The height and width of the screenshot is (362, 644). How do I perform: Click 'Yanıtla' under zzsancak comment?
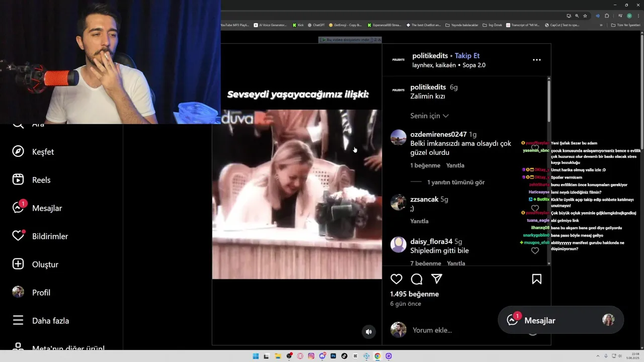click(x=420, y=221)
